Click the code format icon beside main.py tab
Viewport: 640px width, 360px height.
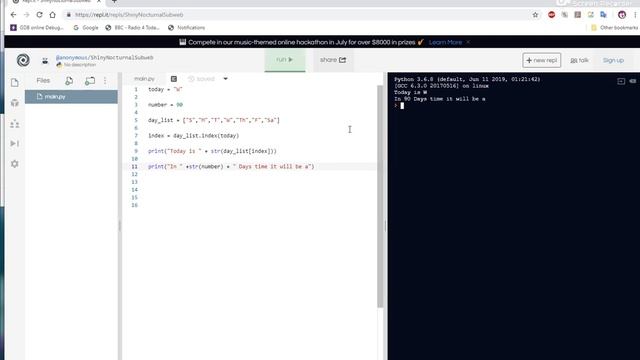(x=174, y=79)
